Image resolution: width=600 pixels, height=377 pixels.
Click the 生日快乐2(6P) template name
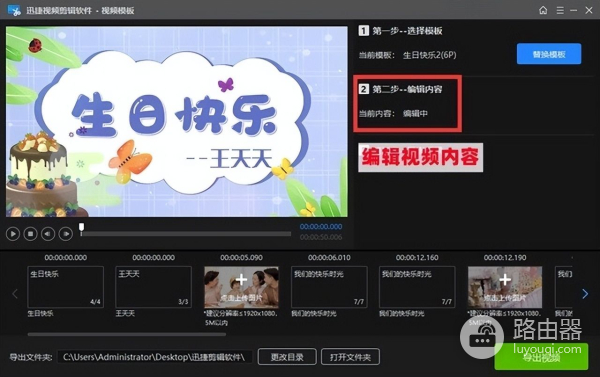(429, 55)
